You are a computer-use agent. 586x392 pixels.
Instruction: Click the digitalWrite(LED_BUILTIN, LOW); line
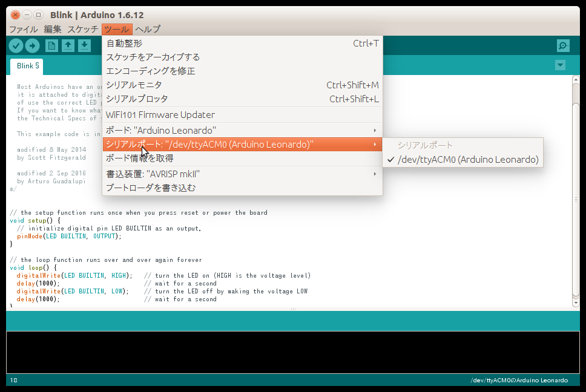[x=73, y=291]
